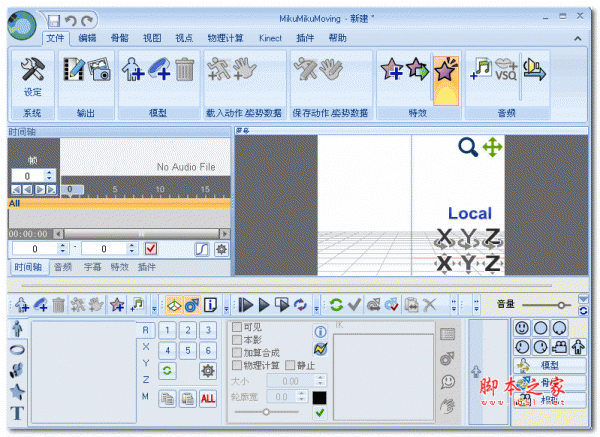Click play-from-start icon in lower toolbar
This screenshot has height=437, width=600.
coord(246,305)
